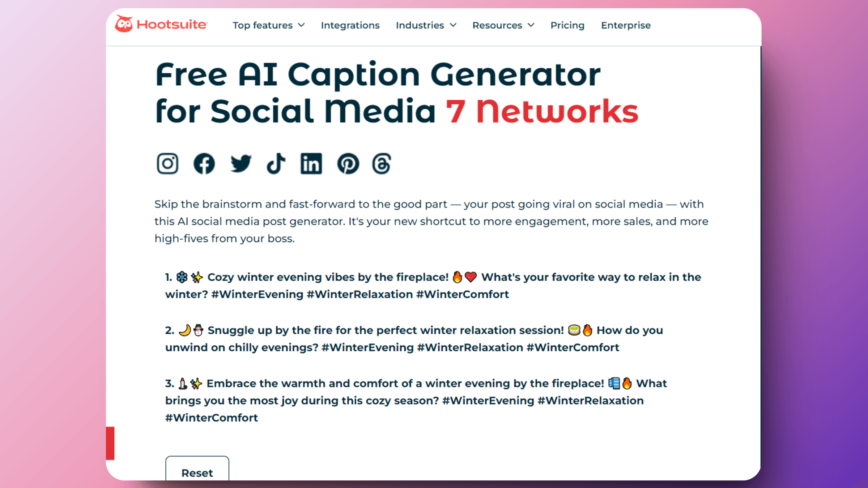Click the Enterprise menu item
Screen dimensions: 868x488
(625, 25)
